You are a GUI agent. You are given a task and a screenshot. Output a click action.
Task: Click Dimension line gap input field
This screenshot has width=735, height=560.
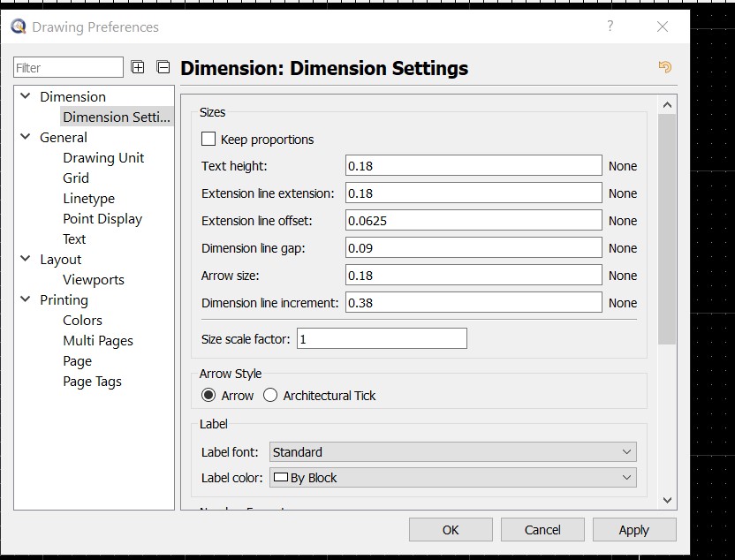474,247
